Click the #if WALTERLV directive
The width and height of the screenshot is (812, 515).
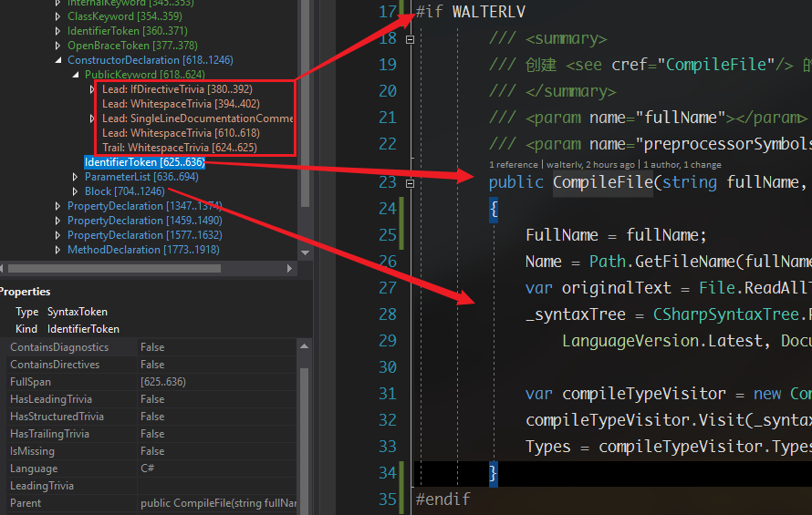click(470, 12)
